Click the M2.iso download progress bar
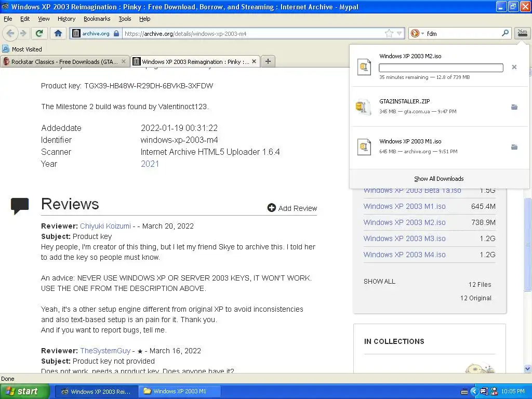The height and width of the screenshot is (399, 532). [441, 68]
